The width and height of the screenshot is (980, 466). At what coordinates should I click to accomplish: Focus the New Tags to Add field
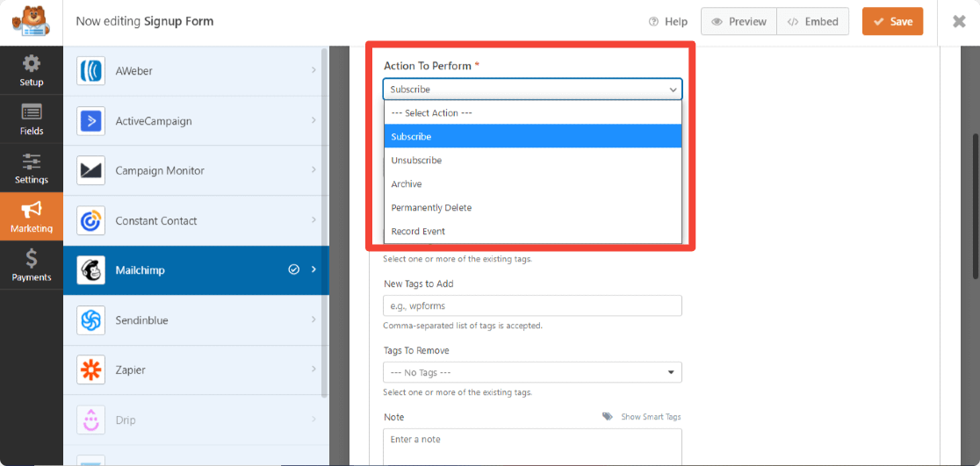pyautogui.click(x=532, y=306)
